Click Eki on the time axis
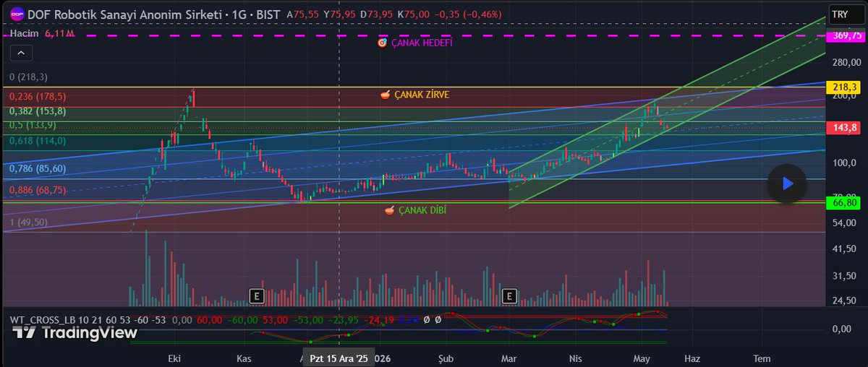The image size is (868, 367). tap(174, 358)
